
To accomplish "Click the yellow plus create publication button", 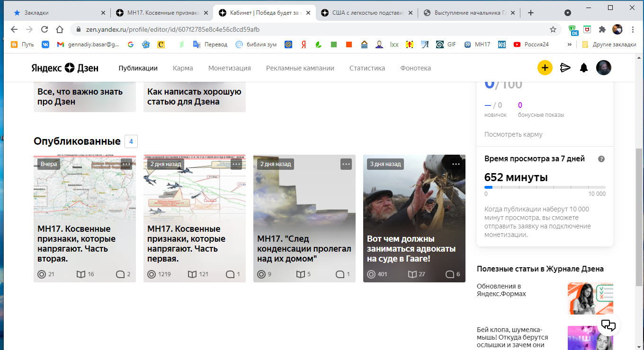I will (545, 68).
